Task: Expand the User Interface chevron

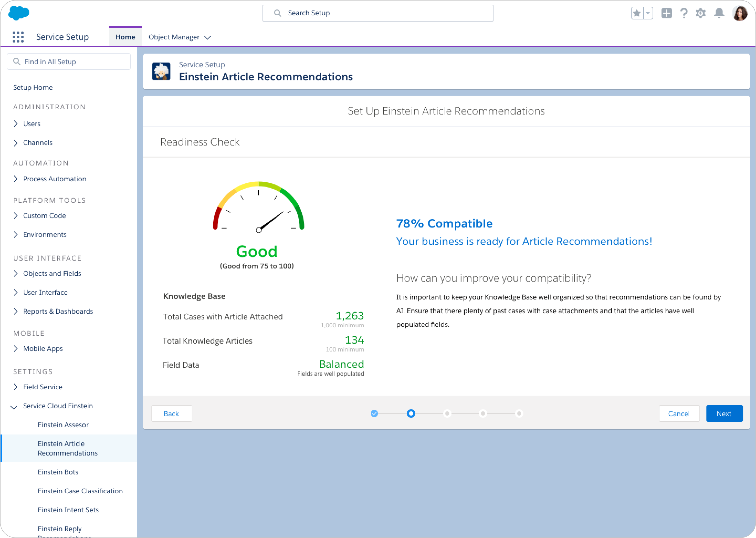Action: click(x=15, y=292)
